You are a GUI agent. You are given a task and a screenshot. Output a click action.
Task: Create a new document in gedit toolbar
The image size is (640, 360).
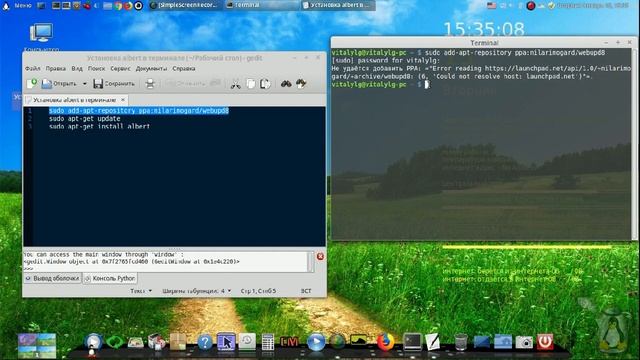pyautogui.click(x=32, y=84)
